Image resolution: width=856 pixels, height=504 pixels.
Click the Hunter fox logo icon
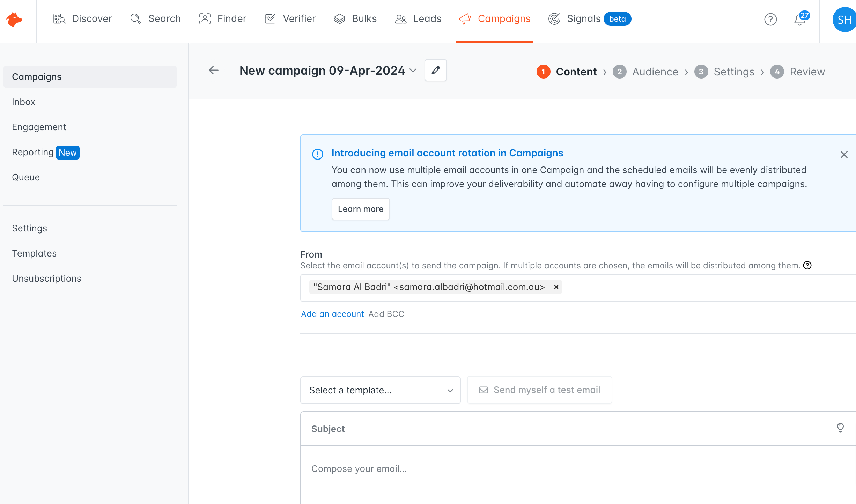click(x=14, y=20)
